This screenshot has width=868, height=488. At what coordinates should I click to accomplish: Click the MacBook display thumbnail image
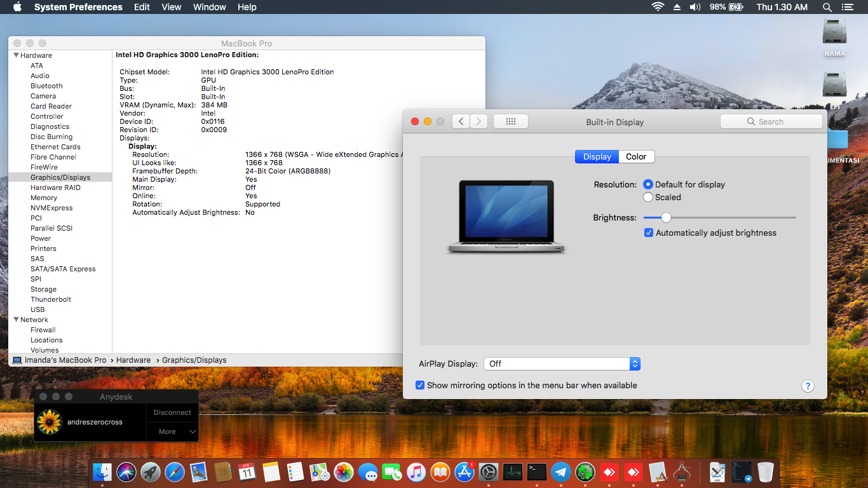coord(506,217)
